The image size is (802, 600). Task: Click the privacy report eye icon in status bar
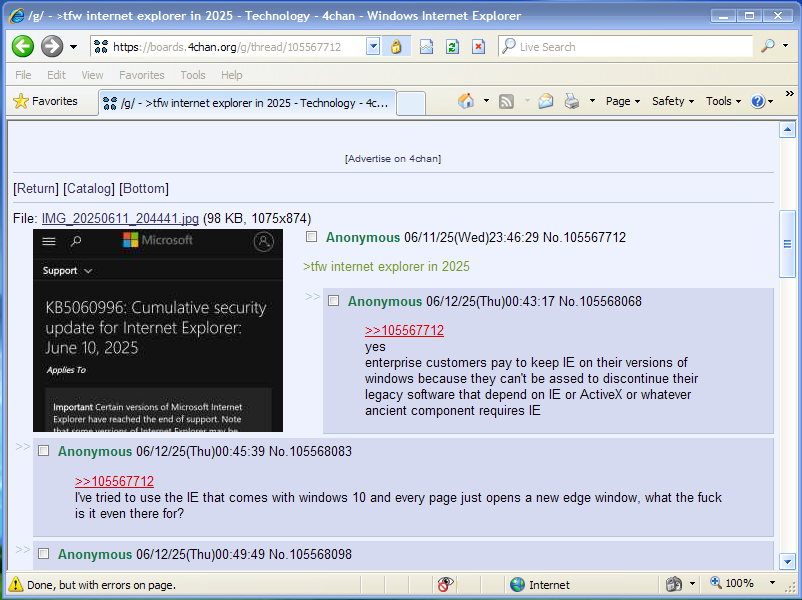tap(445, 584)
